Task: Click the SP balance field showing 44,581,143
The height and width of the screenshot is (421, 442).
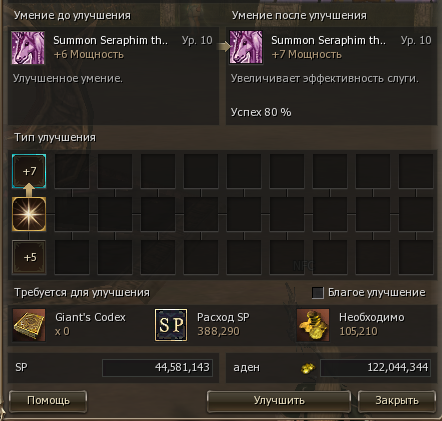Action: pos(157,368)
